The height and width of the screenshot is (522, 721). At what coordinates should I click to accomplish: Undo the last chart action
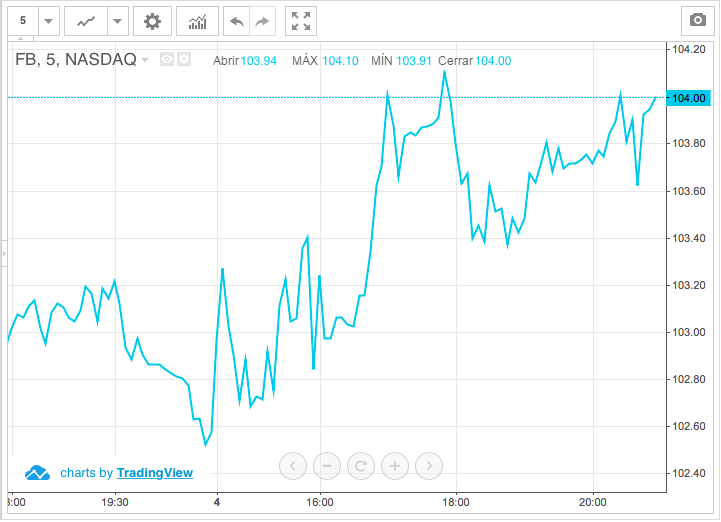click(x=236, y=21)
